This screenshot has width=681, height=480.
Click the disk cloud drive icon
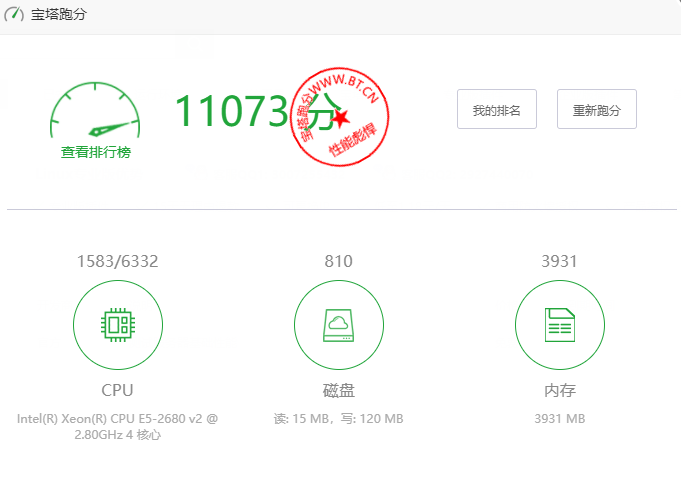tap(338, 324)
